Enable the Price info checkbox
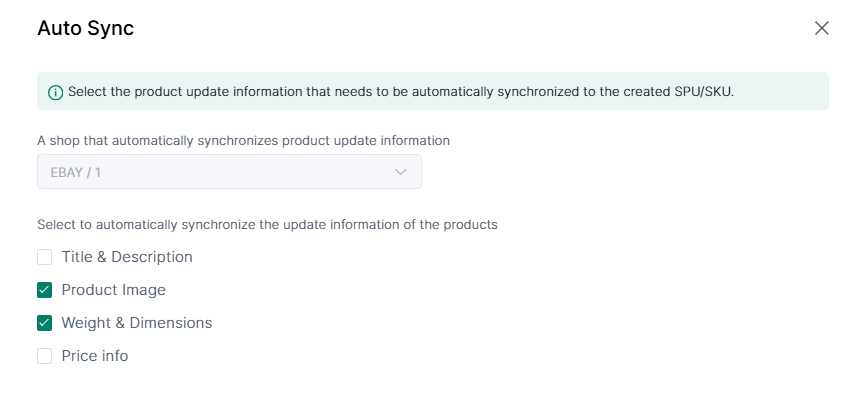842x396 pixels. (x=45, y=356)
